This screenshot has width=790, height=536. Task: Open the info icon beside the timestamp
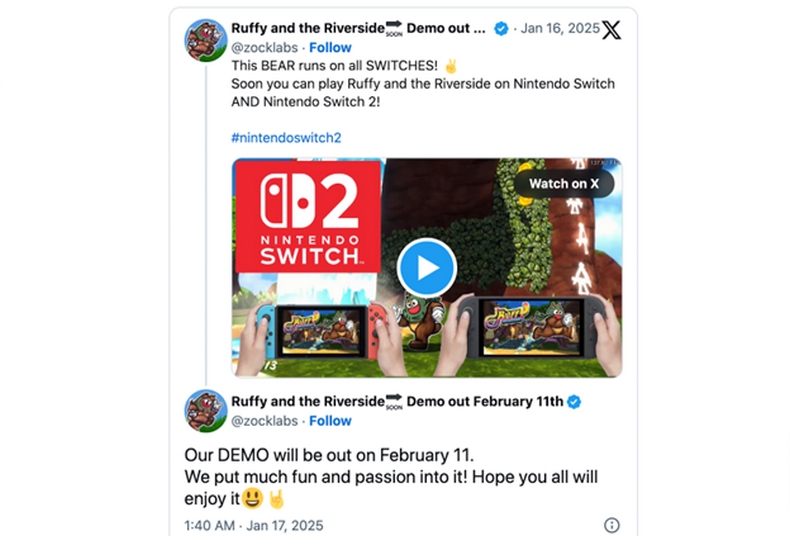click(611, 525)
